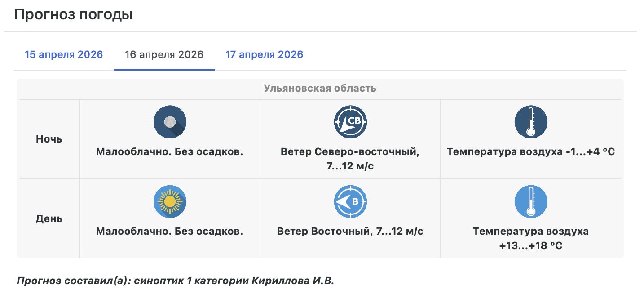Click the Прогноз погоды heading
Image resolution: width=644 pixels, height=303 pixels.
click(73, 15)
